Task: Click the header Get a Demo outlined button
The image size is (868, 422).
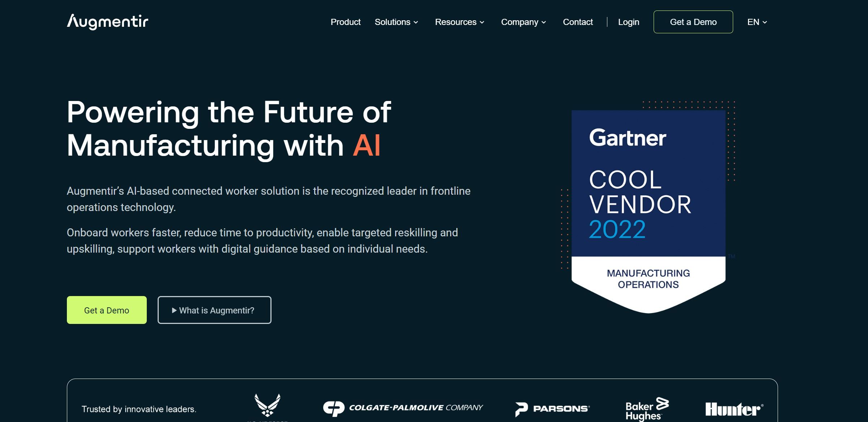Action: coord(693,22)
